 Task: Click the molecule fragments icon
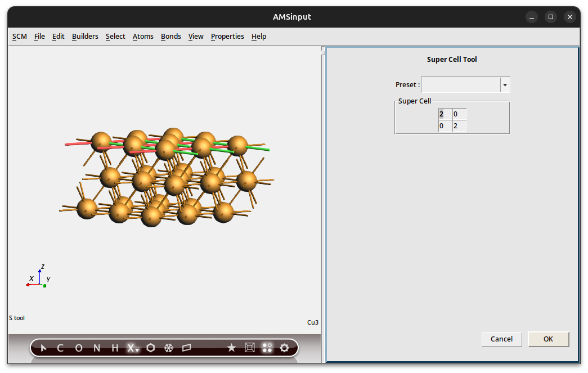(267, 348)
